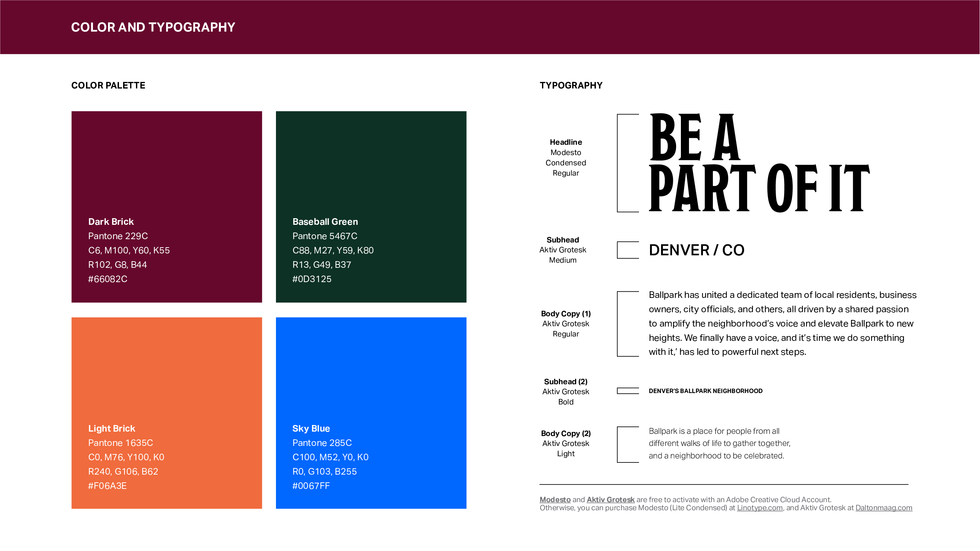The width and height of the screenshot is (980, 551).
Task: Click the Aktiv Grotesk font link
Action: point(611,500)
